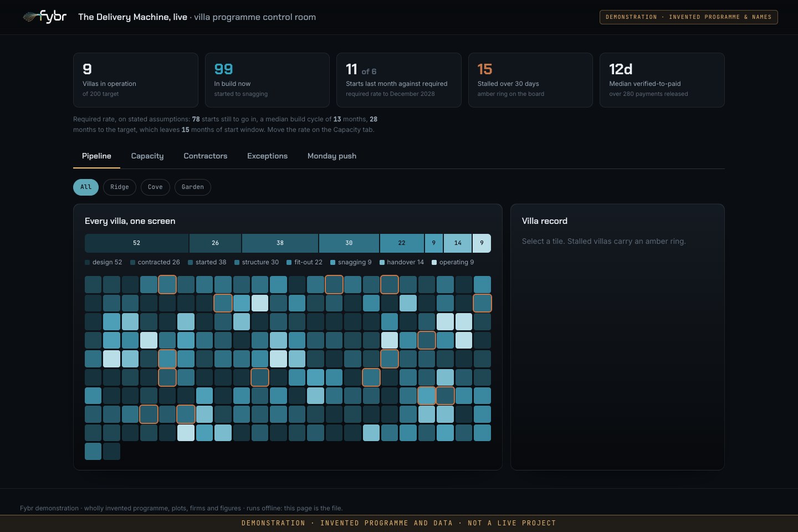Click the 22 fit-out bar segment

[x=402, y=243]
